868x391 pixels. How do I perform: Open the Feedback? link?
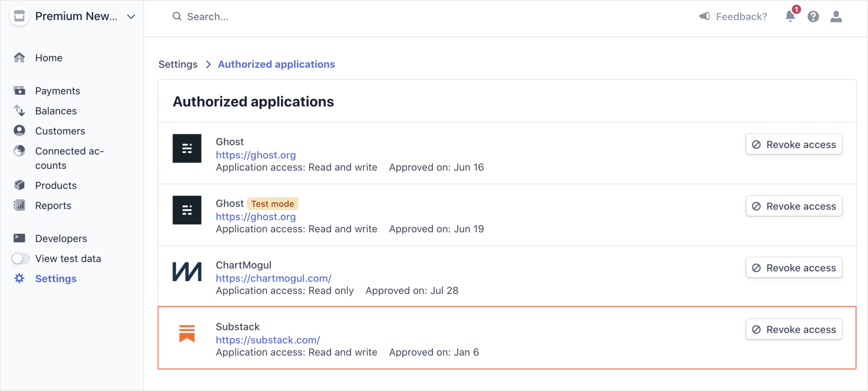coord(741,17)
